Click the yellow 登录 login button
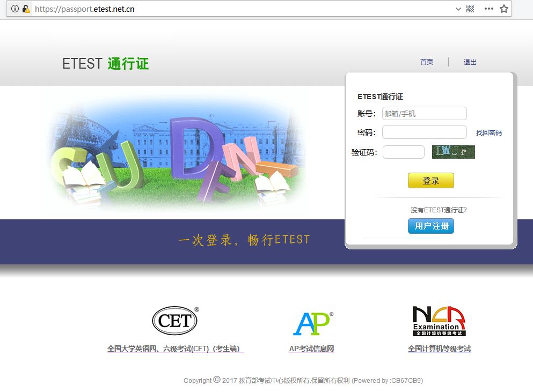 pyautogui.click(x=431, y=181)
